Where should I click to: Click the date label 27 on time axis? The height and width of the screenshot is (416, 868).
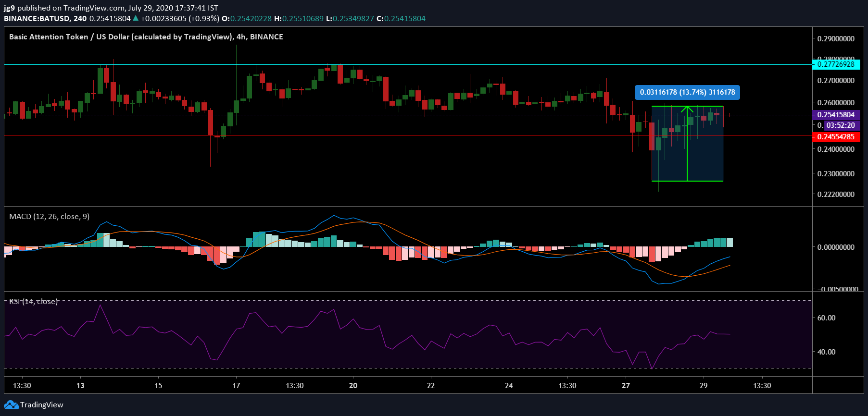tap(626, 386)
